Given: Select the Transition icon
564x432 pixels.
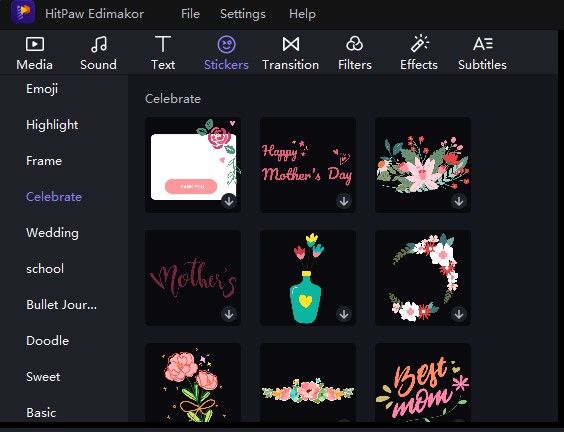Looking at the screenshot, I should pyautogui.click(x=291, y=44).
